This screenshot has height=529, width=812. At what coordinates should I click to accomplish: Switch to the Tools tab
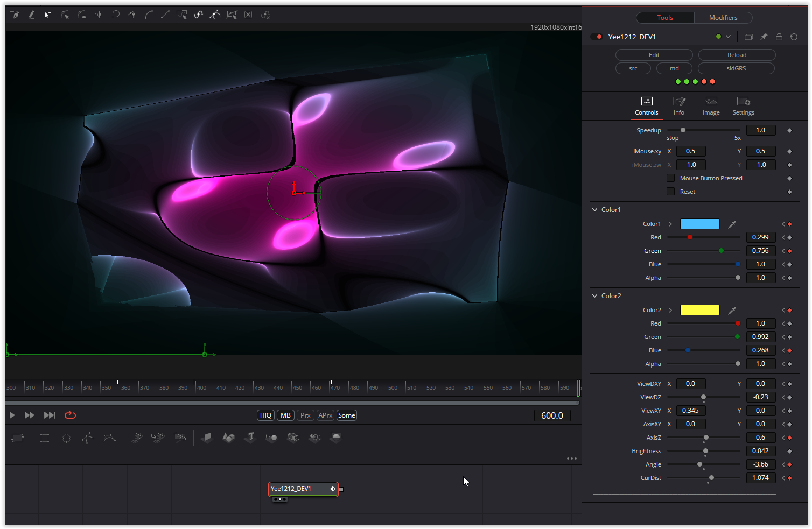point(665,18)
